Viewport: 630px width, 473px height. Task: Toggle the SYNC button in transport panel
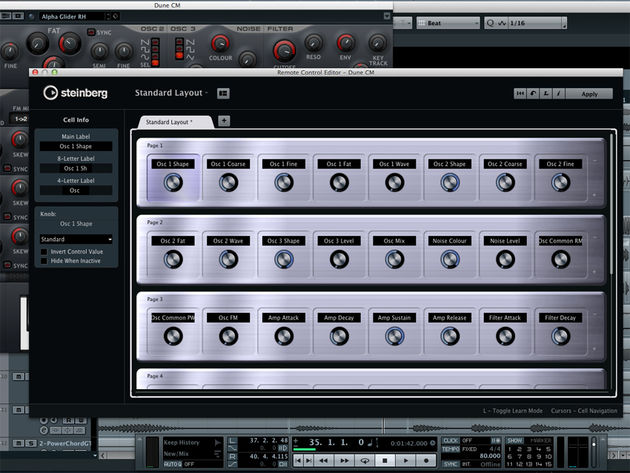click(450, 464)
